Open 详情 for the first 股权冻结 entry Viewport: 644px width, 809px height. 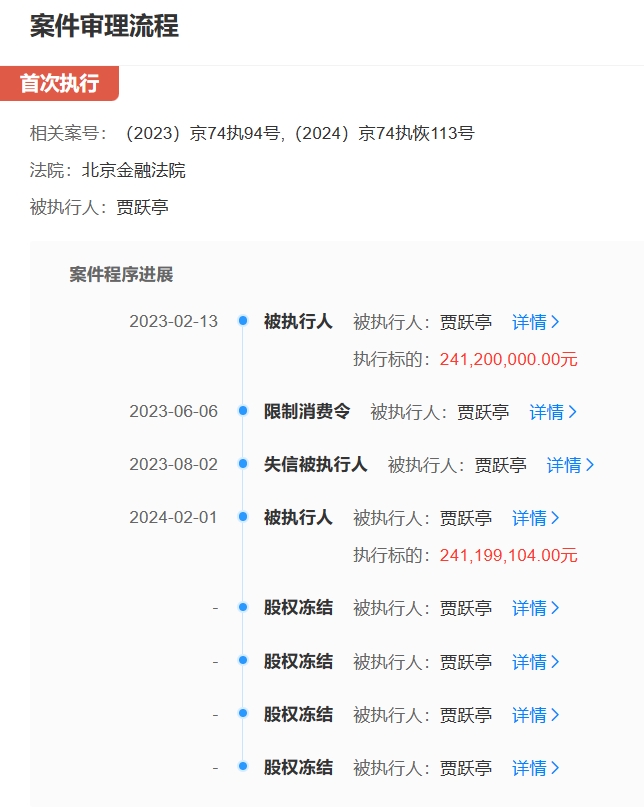536,608
